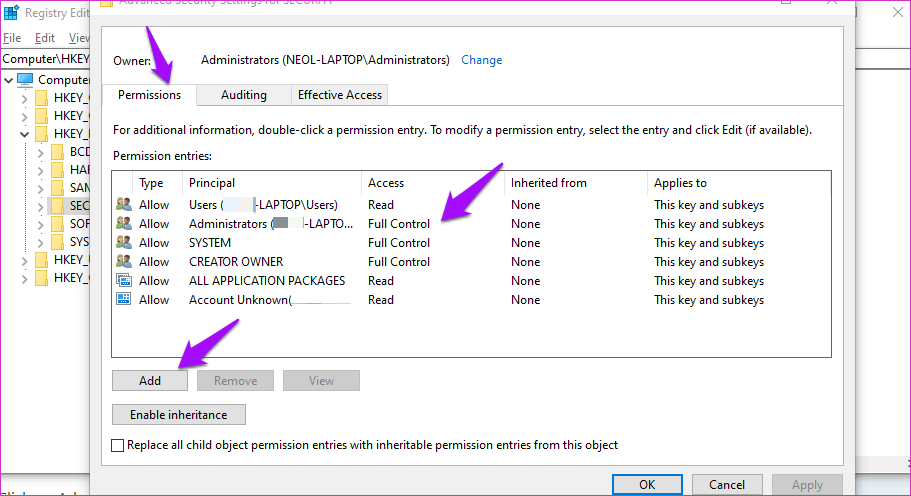Open the File menu
The height and width of the screenshot is (496, 911).
[12, 38]
